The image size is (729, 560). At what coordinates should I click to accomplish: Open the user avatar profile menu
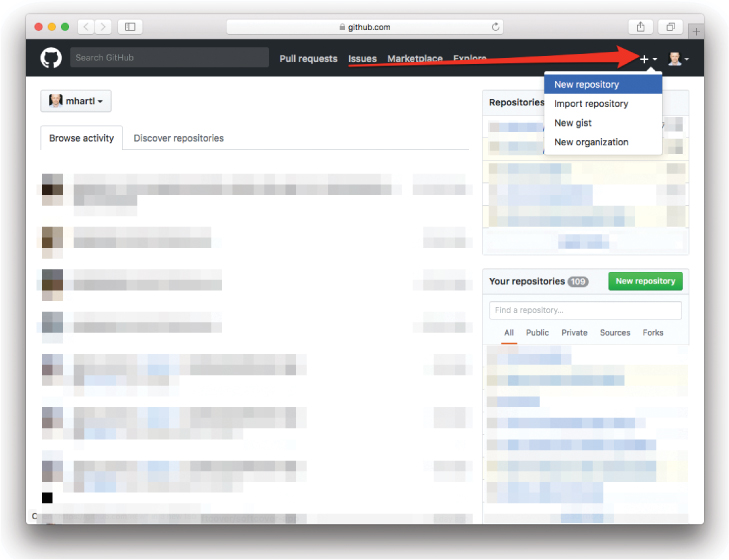pos(678,59)
